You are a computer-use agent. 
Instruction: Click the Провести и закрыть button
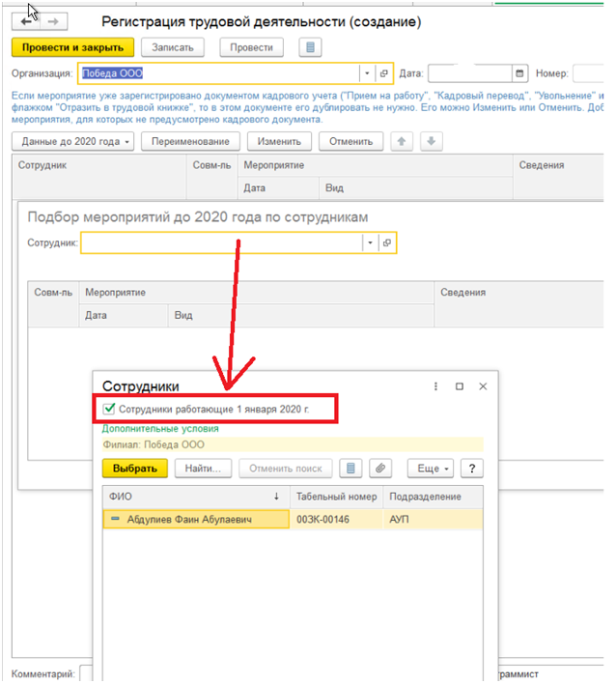point(72,47)
